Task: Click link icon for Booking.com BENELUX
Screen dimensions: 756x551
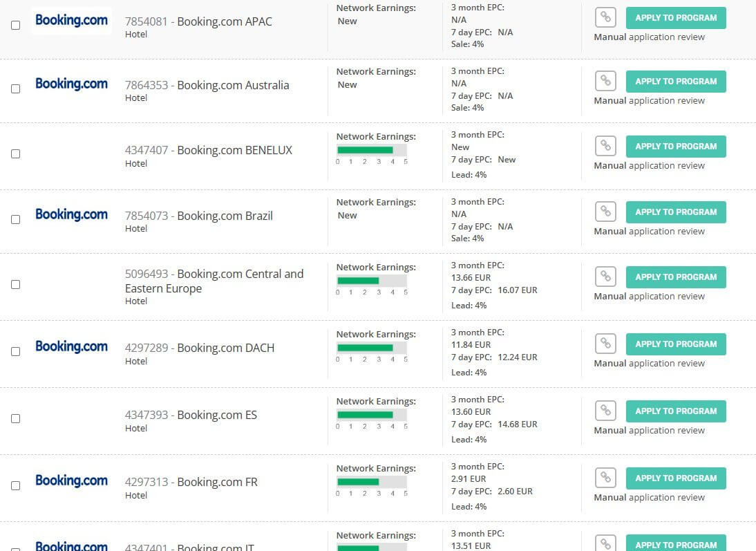Action: click(605, 146)
